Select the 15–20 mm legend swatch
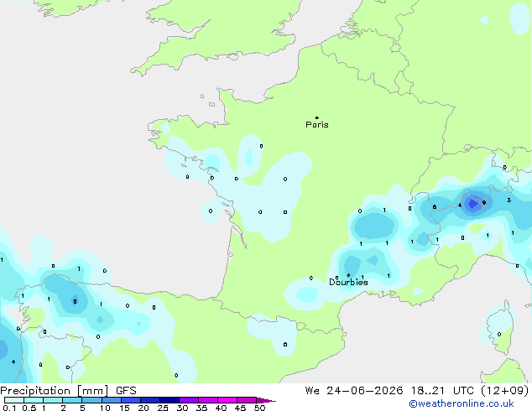Screen dimensions: 532x411 [131, 400]
